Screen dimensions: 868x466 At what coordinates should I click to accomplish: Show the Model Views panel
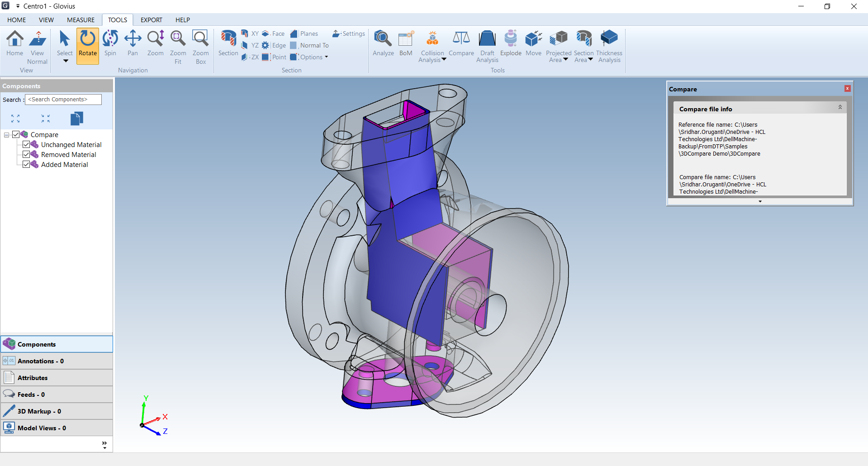click(x=57, y=428)
